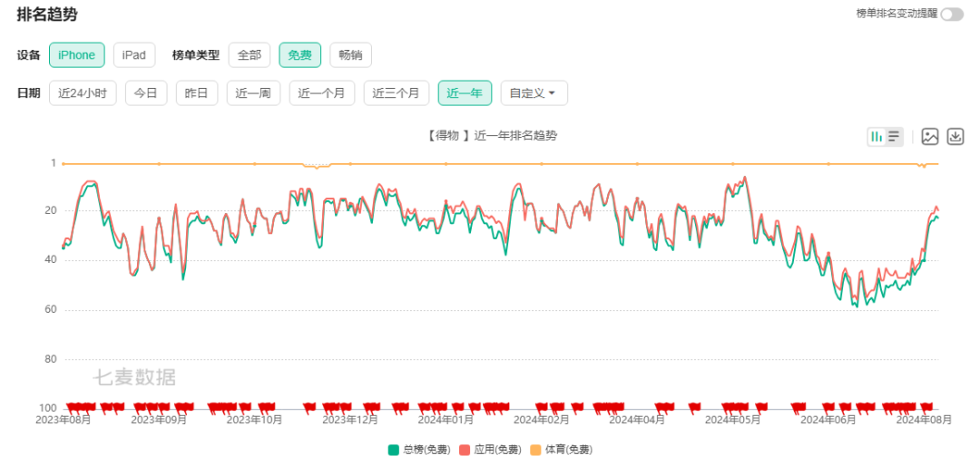Switch to list view icon
The width and height of the screenshot is (980, 475).
coord(894,137)
